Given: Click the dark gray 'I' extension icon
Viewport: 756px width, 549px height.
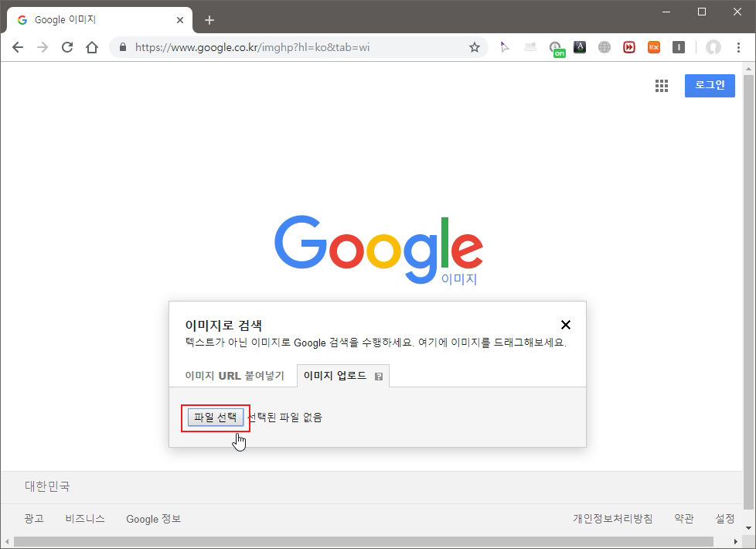Looking at the screenshot, I should click(x=679, y=47).
